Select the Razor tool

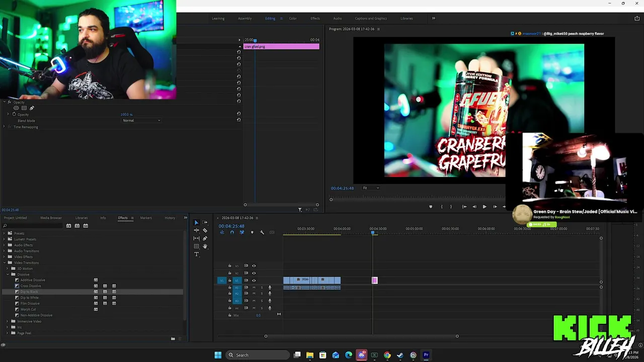coord(205,230)
